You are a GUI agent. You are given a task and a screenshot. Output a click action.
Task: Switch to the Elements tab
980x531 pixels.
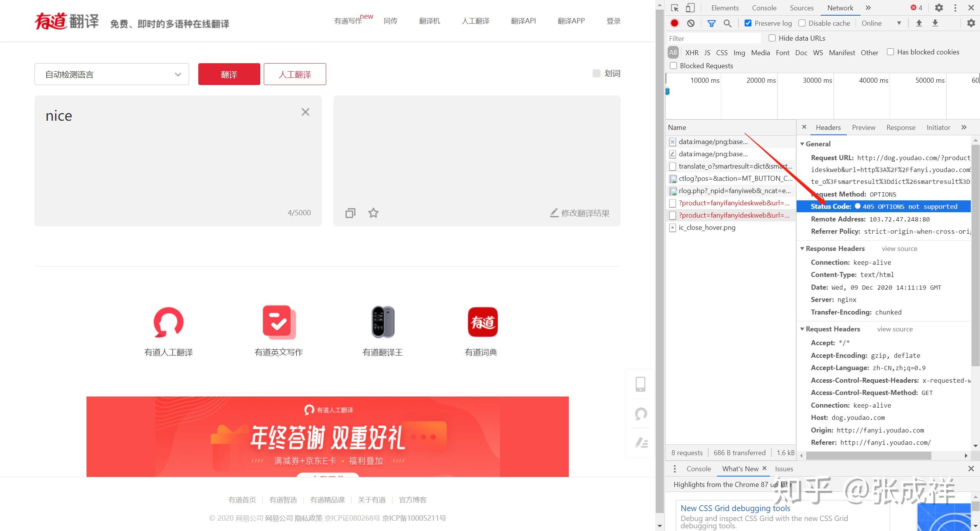click(725, 8)
